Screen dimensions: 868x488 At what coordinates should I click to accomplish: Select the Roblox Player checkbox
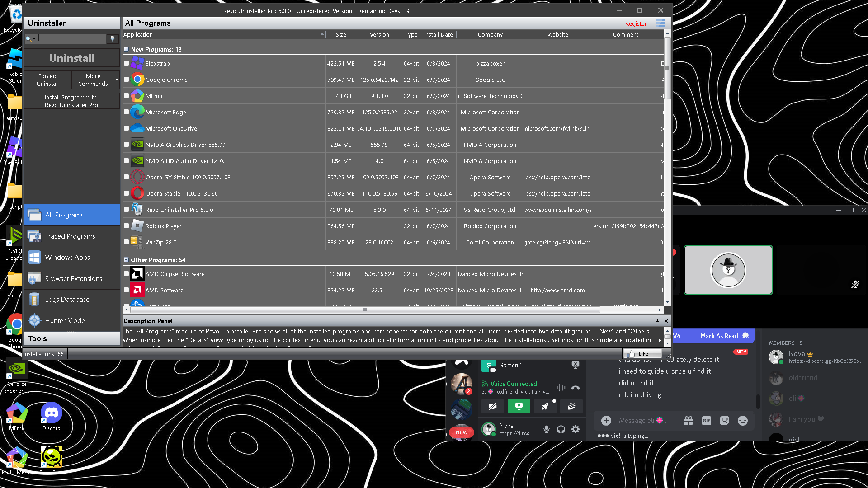(x=127, y=226)
